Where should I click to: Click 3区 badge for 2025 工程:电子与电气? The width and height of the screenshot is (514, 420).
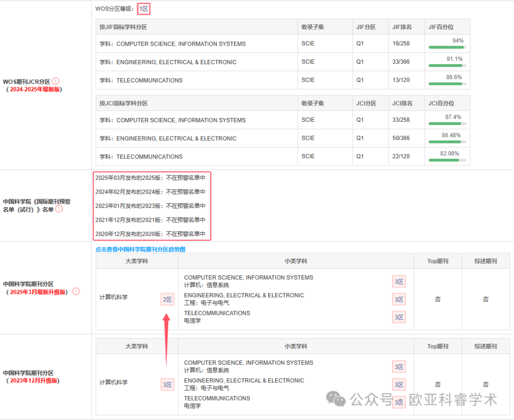pos(399,299)
